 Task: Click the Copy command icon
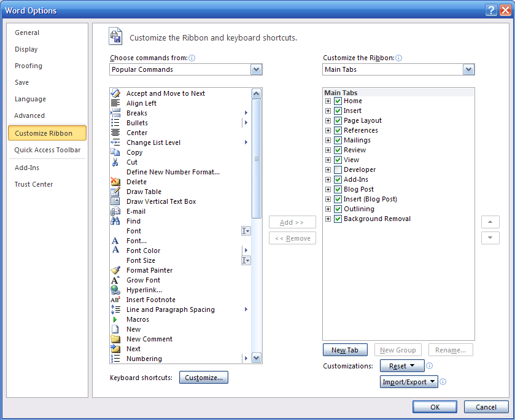115,152
